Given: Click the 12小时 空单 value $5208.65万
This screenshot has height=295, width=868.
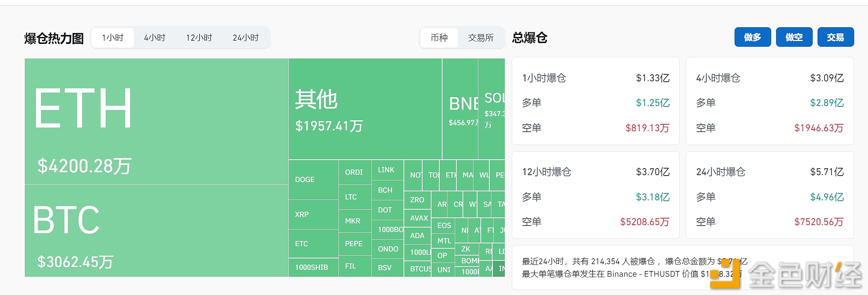Looking at the screenshot, I should [645, 222].
